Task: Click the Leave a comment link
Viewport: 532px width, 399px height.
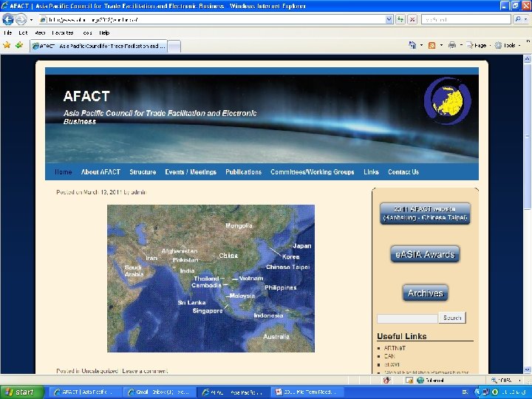Action: [145, 371]
